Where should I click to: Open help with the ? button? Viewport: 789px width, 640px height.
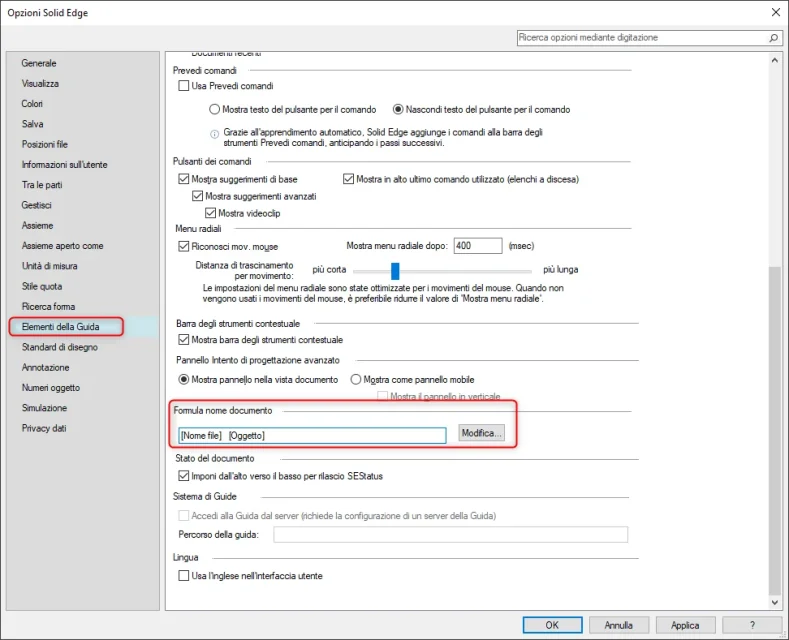coord(752,625)
